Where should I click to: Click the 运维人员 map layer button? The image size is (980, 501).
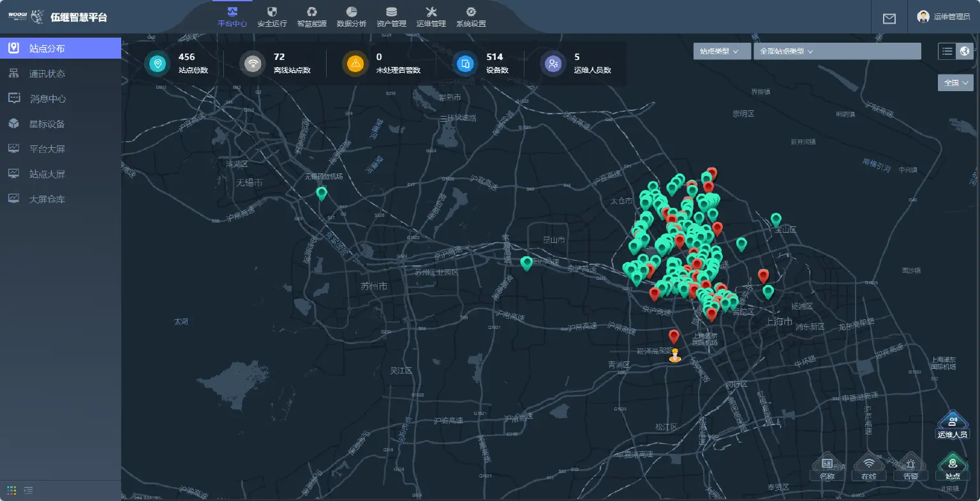(952, 426)
